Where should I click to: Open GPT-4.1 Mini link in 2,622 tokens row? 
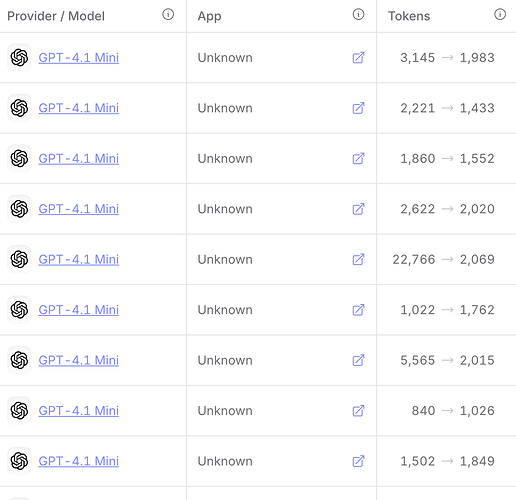coord(79,209)
